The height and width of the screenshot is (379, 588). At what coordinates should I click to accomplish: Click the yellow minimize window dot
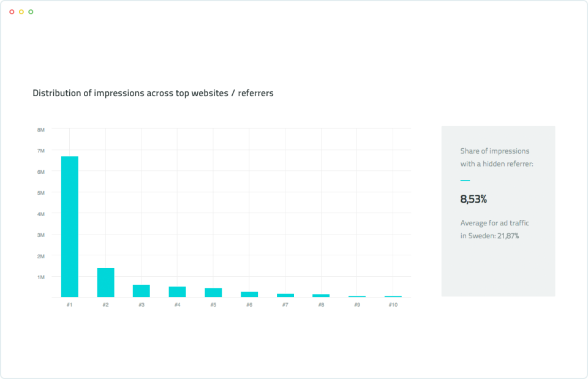point(21,12)
